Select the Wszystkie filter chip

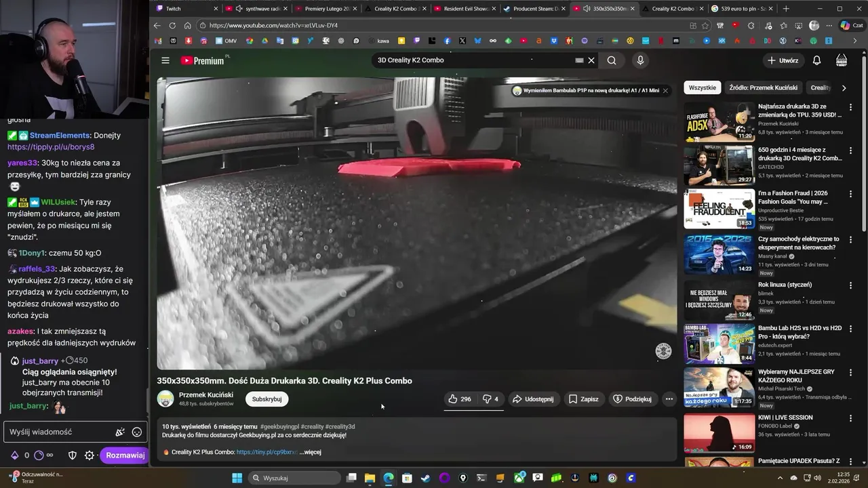point(703,87)
